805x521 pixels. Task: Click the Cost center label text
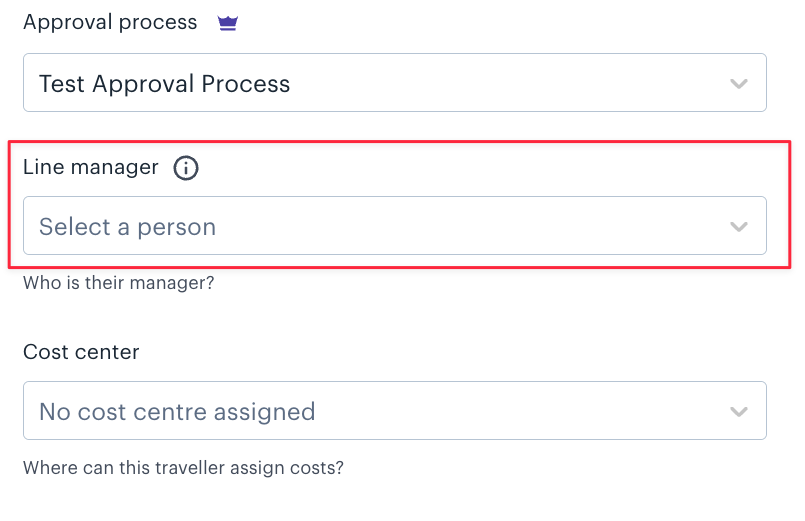point(81,352)
